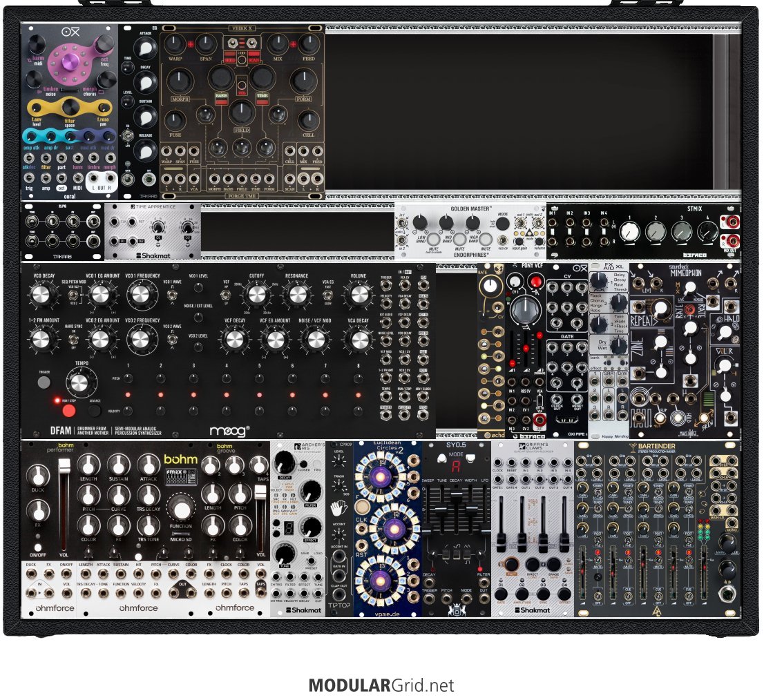The width and height of the screenshot is (764, 700).
Task: Toggle the SEQ PITCH MOD switch on DFAM
Action: tap(74, 295)
